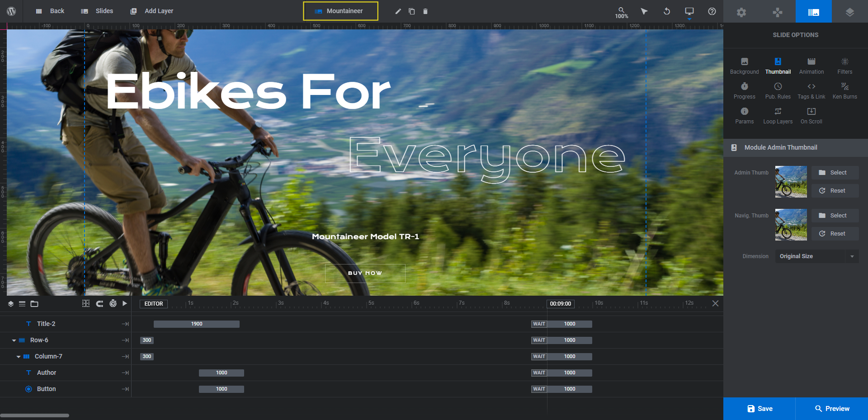Click Reset for Navig. Thumb

(x=835, y=234)
